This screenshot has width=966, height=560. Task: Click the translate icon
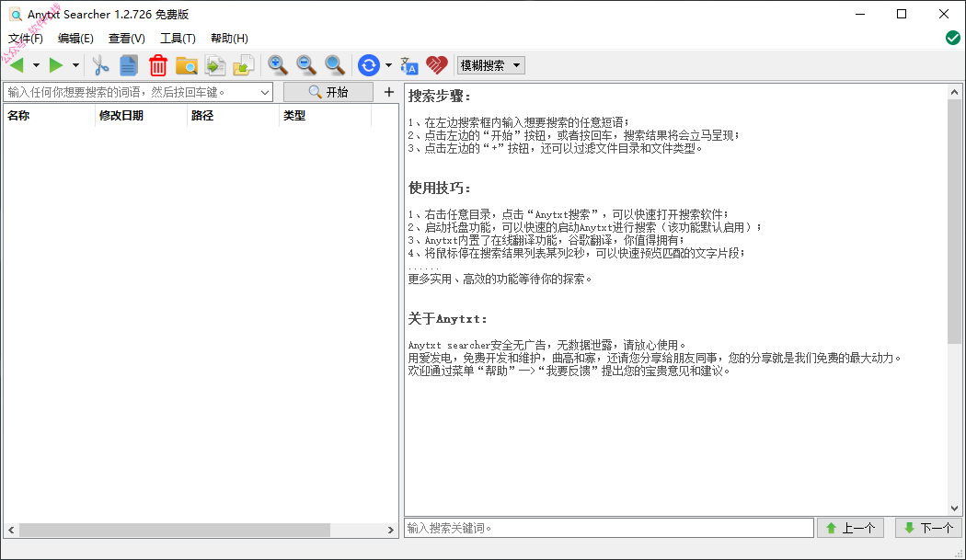(409, 65)
